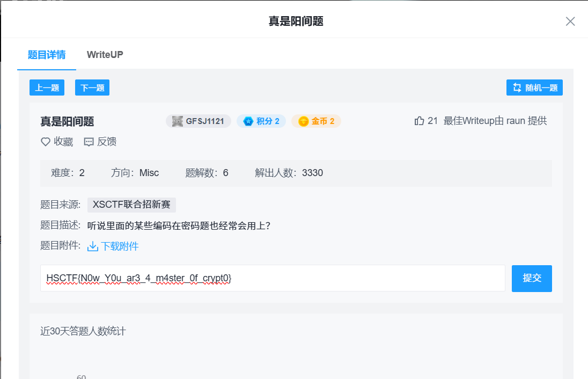
Task: Click the heart 收藏 favorite icon
Action: 46,142
